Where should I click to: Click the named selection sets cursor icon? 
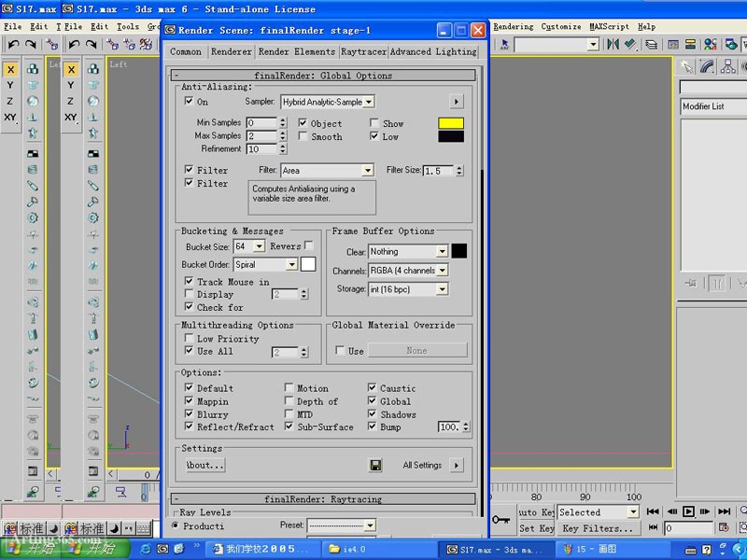click(x=504, y=44)
